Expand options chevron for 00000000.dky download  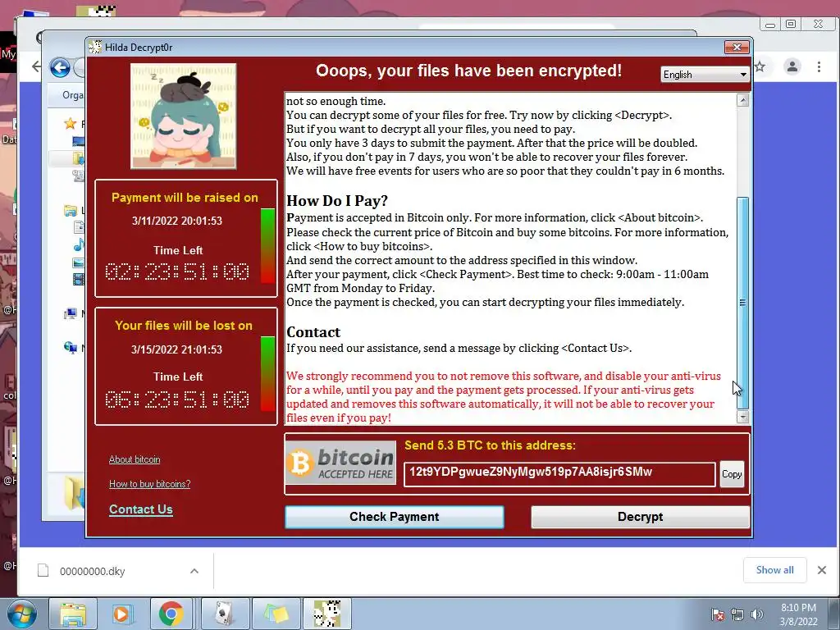(x=194, y=571)
